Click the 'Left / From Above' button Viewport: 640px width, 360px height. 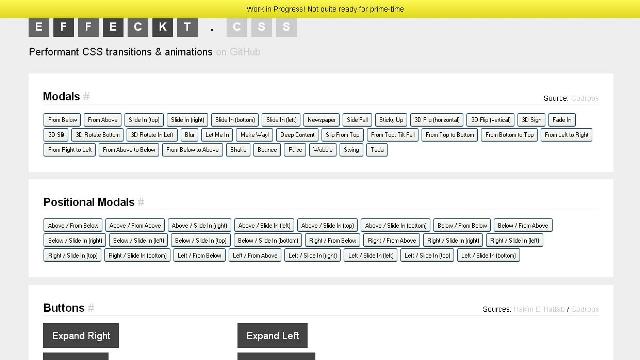point(255,256)
